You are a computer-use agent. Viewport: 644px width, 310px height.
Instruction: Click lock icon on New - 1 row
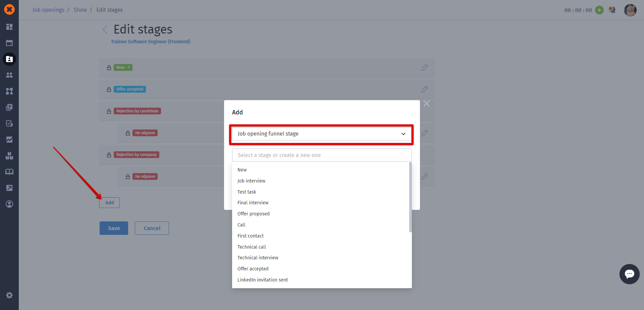[x=109, y=67]
